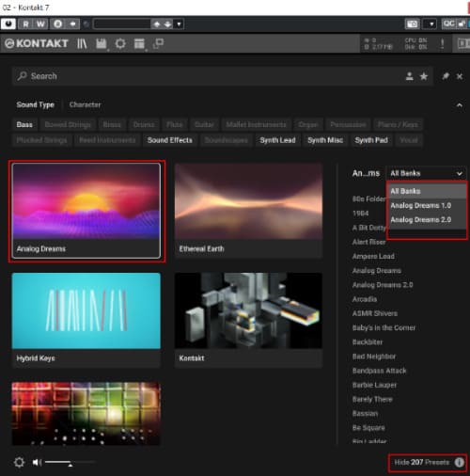
Task: Select the Analog Dreams 2.0 preset
Action: [383, 285]
